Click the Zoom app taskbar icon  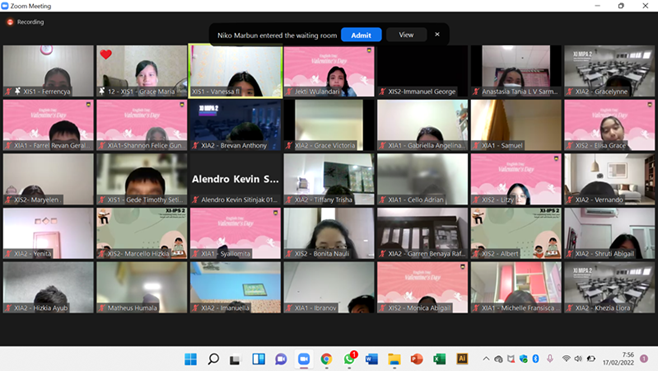point(304,359)
